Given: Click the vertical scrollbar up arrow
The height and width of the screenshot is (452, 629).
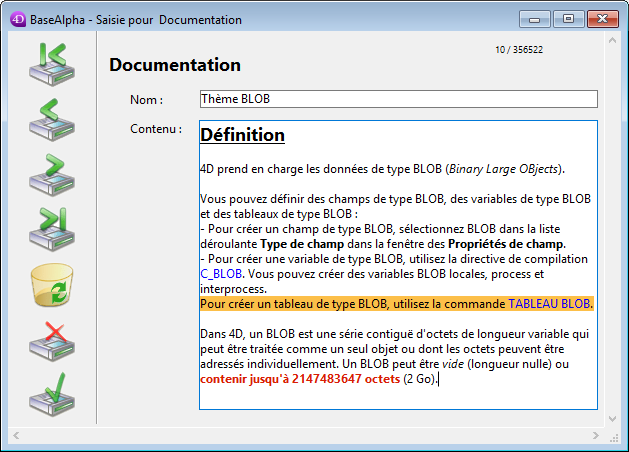Looking at the screenshot, I should (x=612, y=40).
